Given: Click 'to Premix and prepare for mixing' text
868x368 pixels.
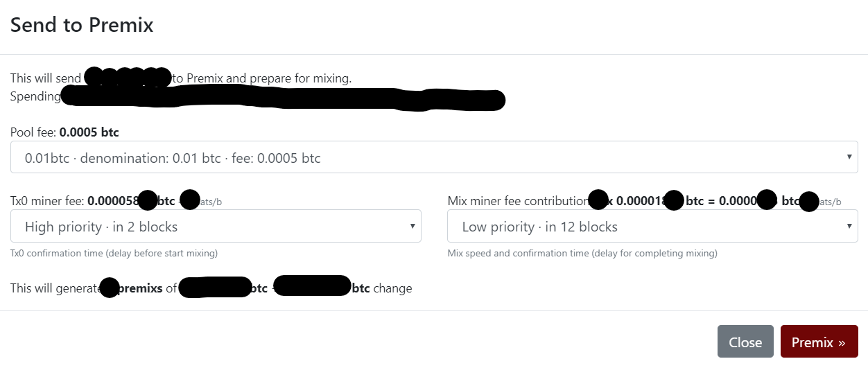Looking at the screenshot, I should point(261,78).
